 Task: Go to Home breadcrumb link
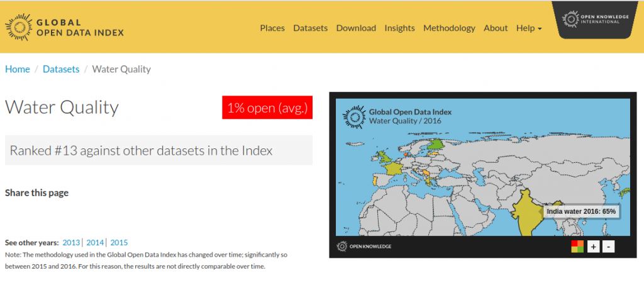(x=17, y=69)
